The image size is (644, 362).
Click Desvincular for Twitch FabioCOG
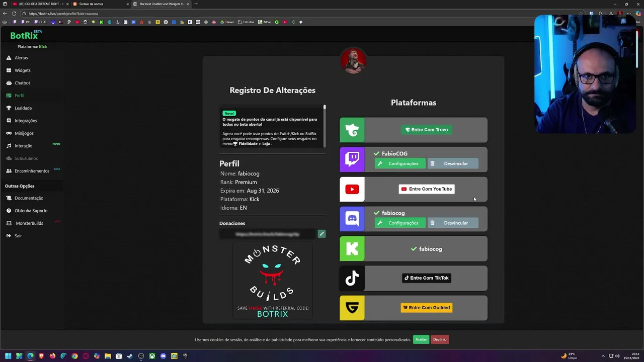coord(453,164)
